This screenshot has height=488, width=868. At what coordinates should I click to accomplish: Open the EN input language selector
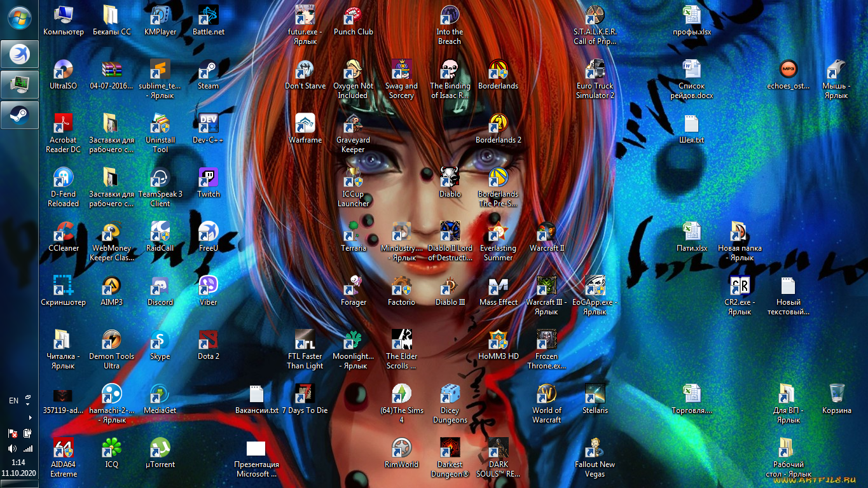point(13,401)
